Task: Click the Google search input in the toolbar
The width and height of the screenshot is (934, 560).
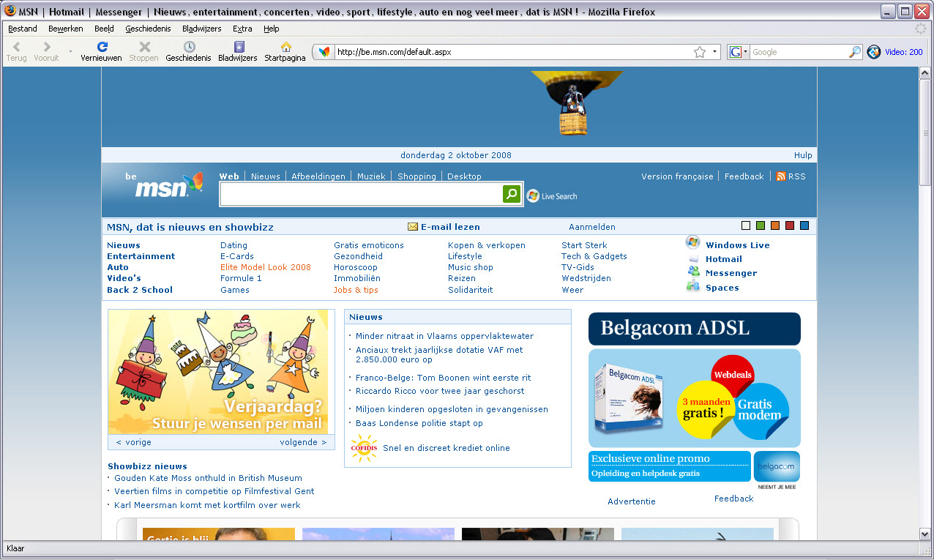Action: click(x=799, y=52)
